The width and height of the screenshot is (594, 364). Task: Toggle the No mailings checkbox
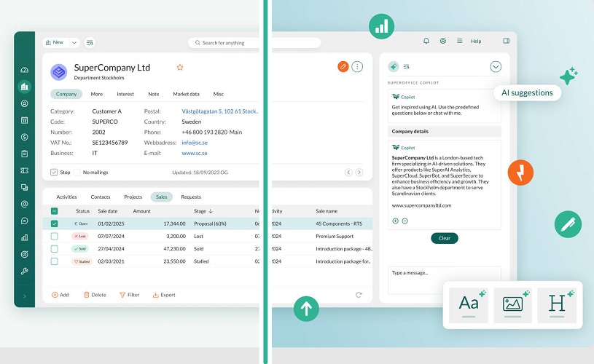click(x=77, y=173)
